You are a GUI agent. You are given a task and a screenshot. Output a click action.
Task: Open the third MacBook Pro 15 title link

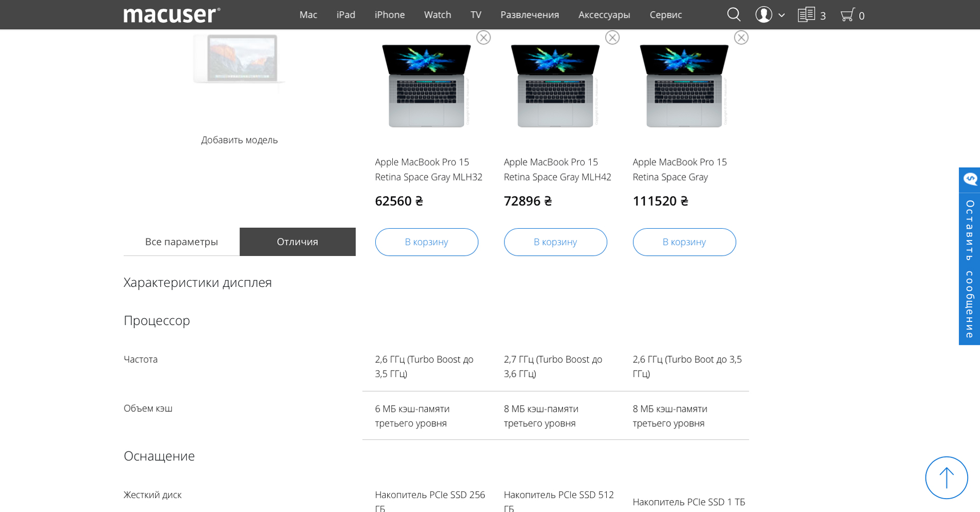[680, 170]
